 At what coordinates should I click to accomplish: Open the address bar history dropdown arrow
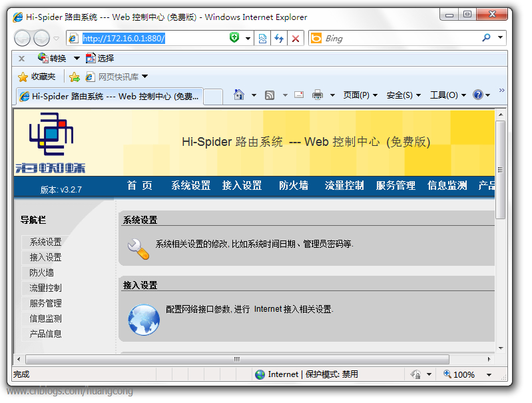click(248, 39)
